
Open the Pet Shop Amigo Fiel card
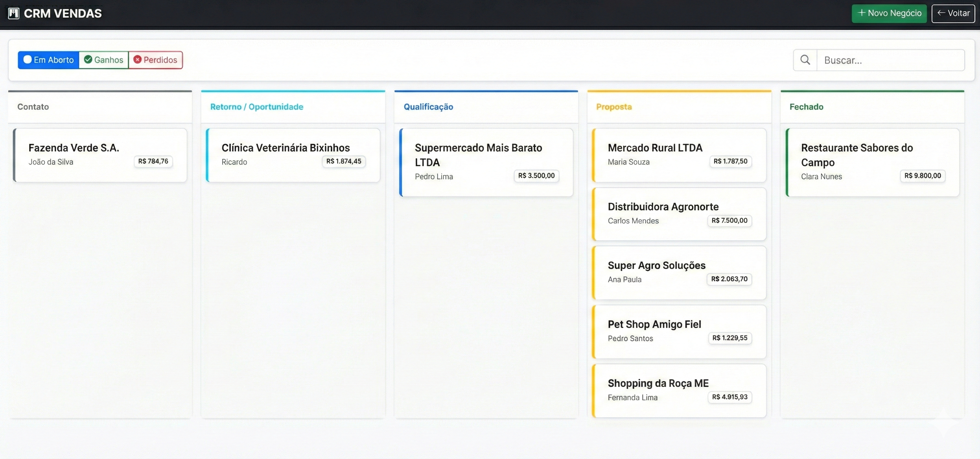[679, 332]
